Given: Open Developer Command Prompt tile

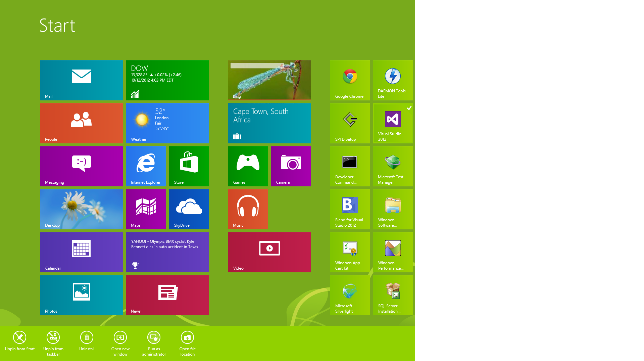Looking at the screenshot, I should 350,166.
